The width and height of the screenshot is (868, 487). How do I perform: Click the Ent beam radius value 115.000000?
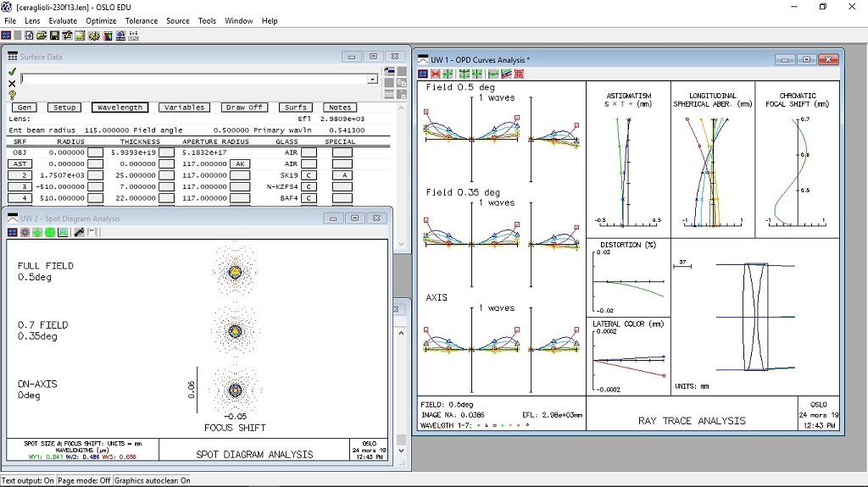(x=106, y=130)
